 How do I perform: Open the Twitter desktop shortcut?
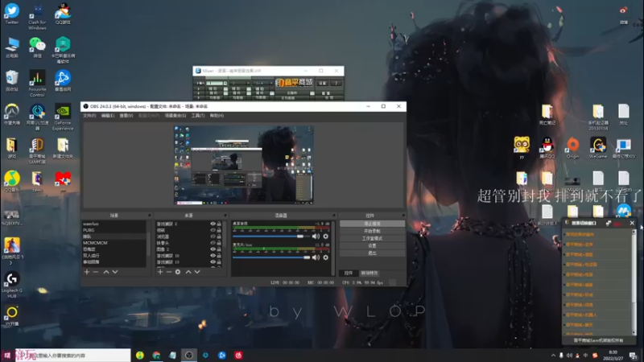coord(12,14)
